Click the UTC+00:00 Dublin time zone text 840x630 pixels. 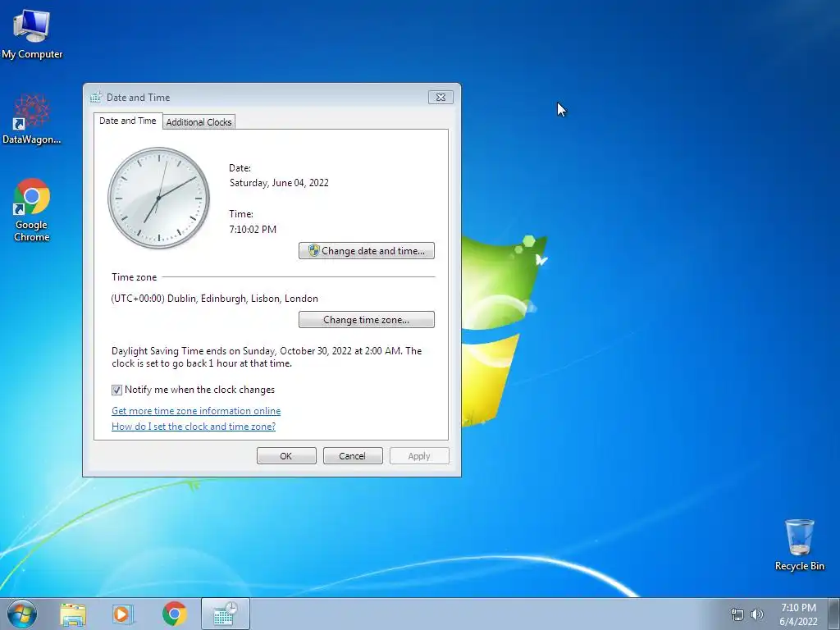(215, 299)
